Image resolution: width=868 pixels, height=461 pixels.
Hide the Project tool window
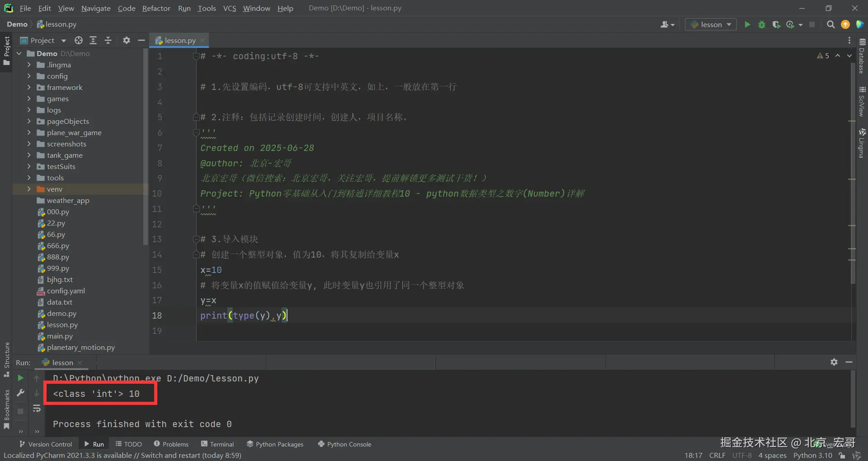[x=142, y=40]
